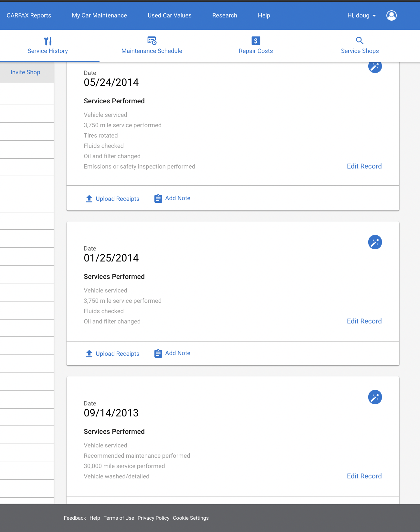Open the Privacy Policy footer link
This screenshot has width=420, height=532.
(x=153, y=518)
